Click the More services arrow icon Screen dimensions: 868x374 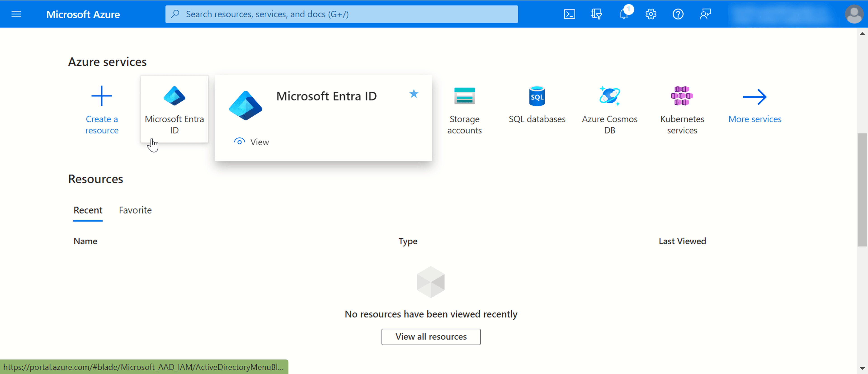(x=755, y=97)
